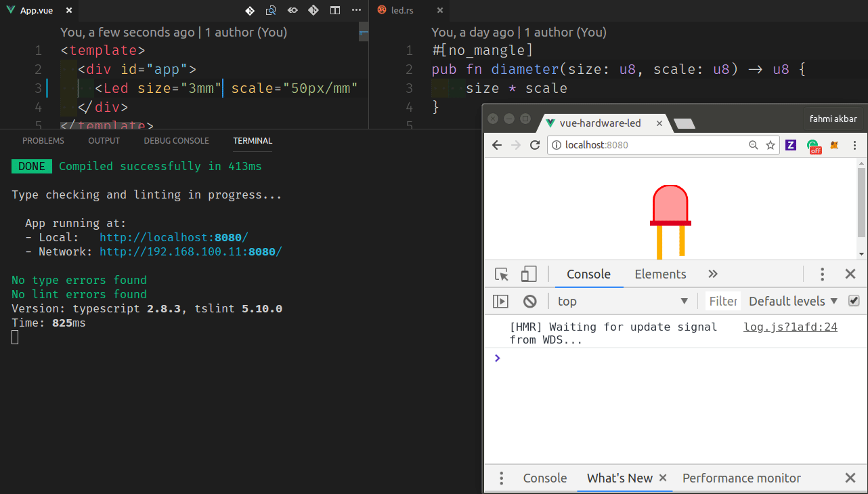Image resolution: width=868 pixels, height=494 pixels.
Task: Open the Default levels log dropdown
Action: pyautogui.click(x=793, y=302)
